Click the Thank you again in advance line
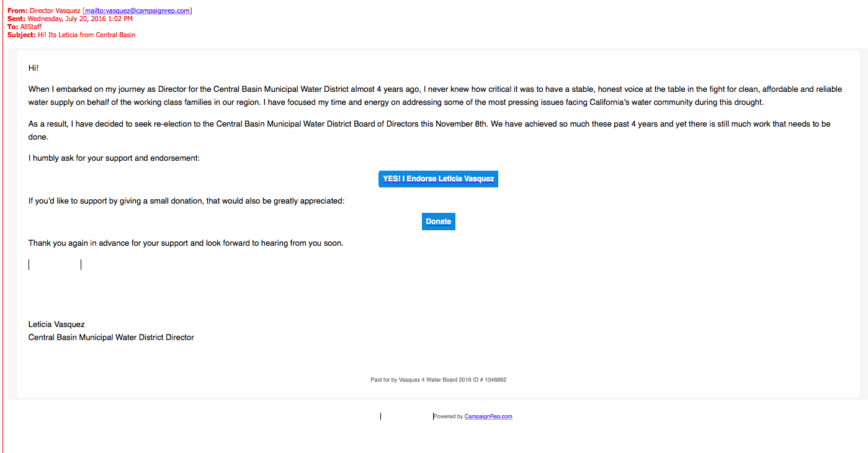The height and width of the screenshot is (453, 868). tap(186, 243)
